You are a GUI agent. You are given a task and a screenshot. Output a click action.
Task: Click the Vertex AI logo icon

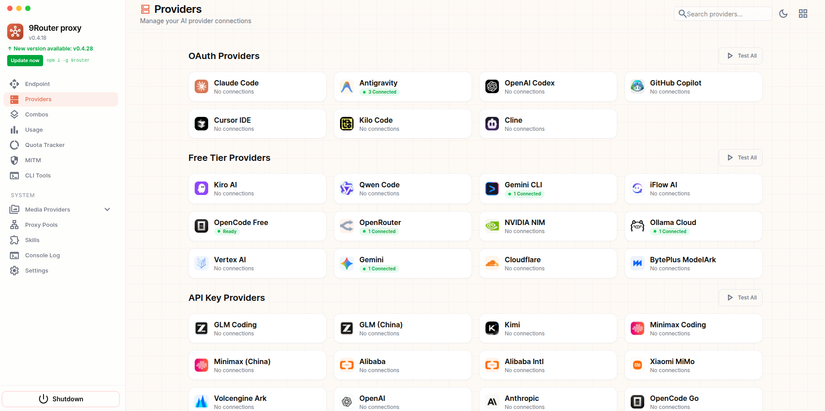pyautogui.click(x=202, y=264)
